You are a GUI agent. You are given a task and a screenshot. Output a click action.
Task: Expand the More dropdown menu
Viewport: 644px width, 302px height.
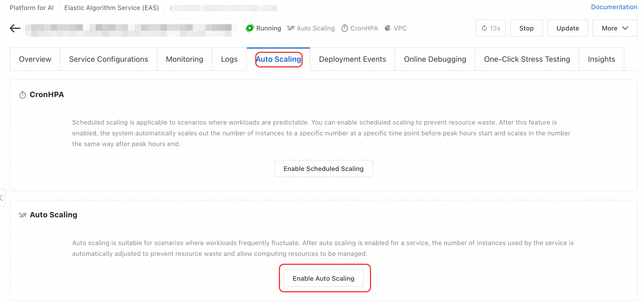pos(615,28)
